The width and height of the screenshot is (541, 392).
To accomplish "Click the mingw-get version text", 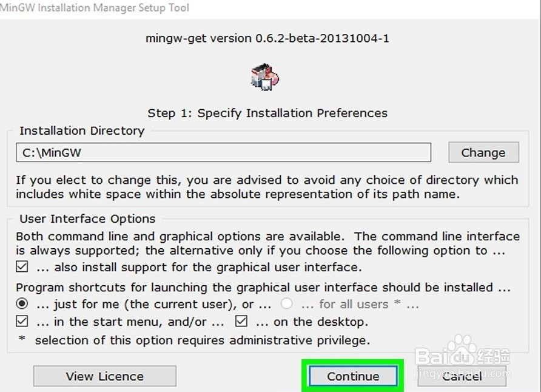I will point(267,38).
